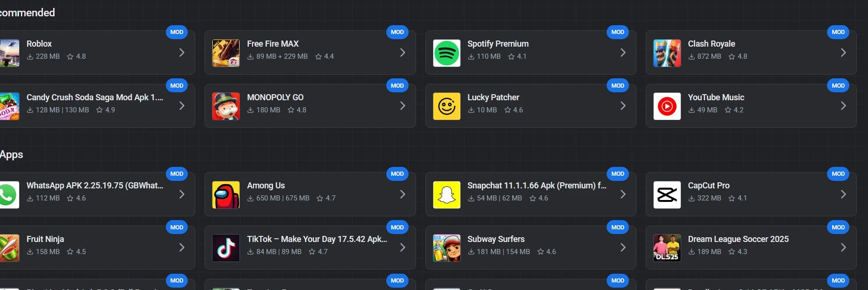This screenshot has width=868, height=290.
Task: Click the MOD badge on Lucky Patcher card
Action: click(x=618, y=86)
